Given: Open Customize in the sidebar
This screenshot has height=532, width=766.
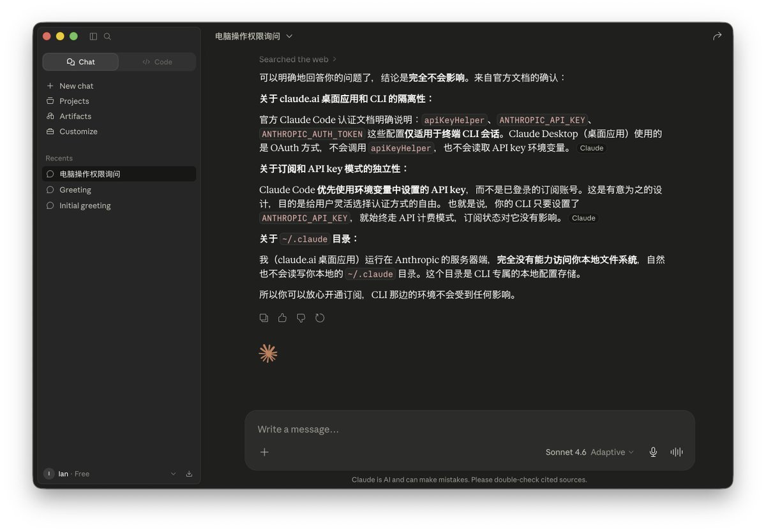Looking at the screenshot, I should [x=119, y=131].
